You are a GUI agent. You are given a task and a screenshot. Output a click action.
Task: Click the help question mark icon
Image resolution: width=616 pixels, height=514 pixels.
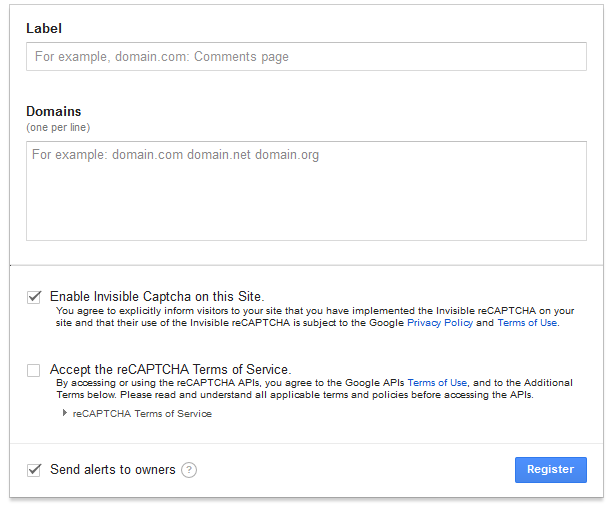point(189,470)
